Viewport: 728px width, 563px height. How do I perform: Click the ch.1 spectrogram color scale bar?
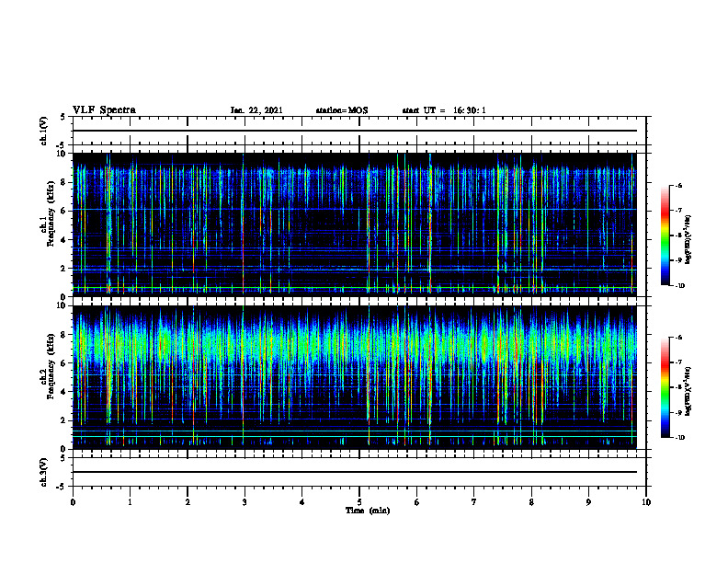click(x=665, y=236)
